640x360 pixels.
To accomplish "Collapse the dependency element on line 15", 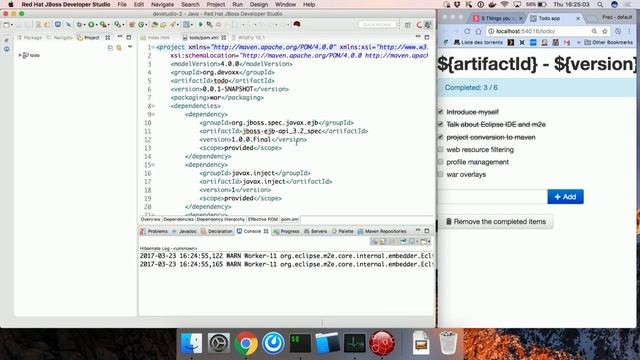I will [x=153, y=165].
